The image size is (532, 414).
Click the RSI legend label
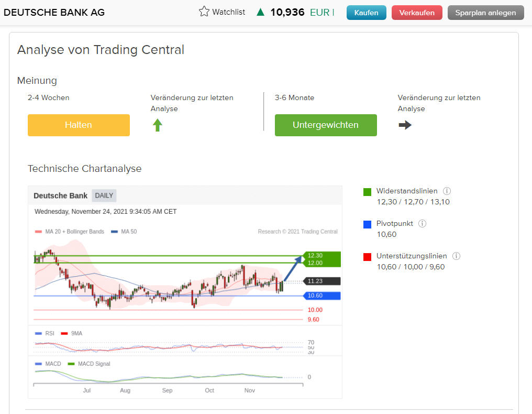click(45, 333)
